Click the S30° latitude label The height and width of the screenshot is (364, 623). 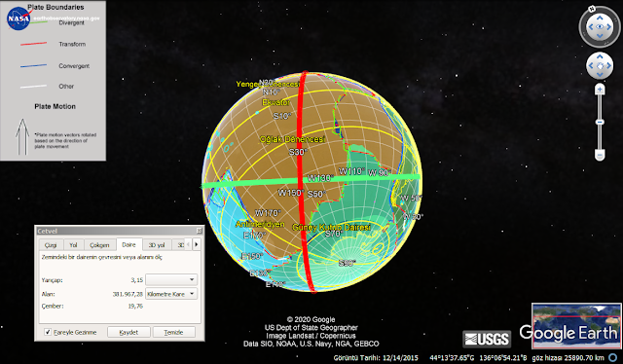pyautogui.click(x=298, y=152)
